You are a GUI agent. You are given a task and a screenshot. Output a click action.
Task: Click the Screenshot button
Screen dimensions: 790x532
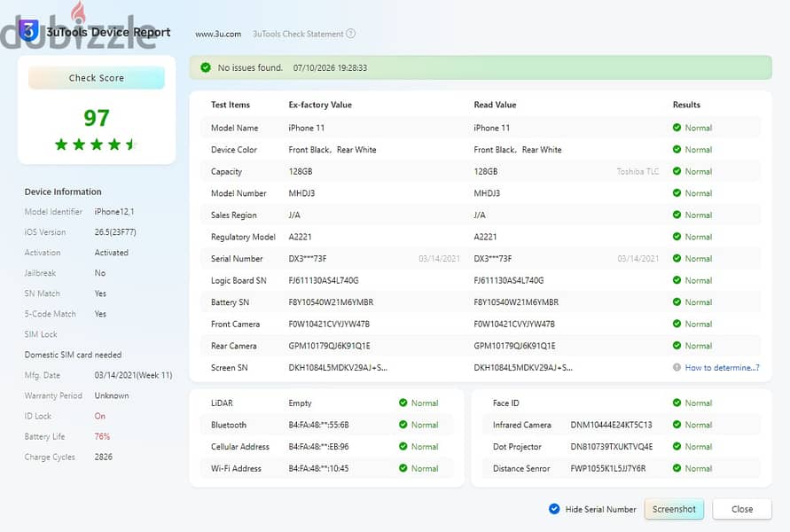[x=674, y=509]
